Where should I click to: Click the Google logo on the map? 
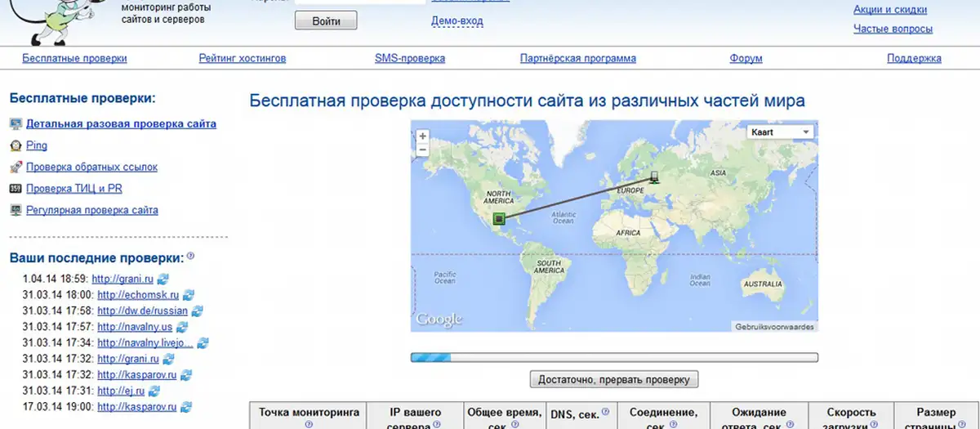[439, 320]
